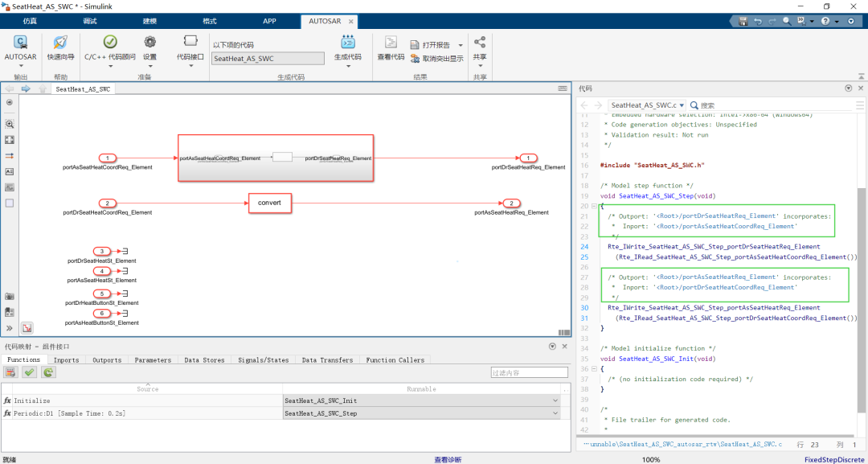Image resolution: width=868 pixels, height=464 pixels.
Task: Toggle 取消突出显示 highlight option
Action: click(436, 59)
